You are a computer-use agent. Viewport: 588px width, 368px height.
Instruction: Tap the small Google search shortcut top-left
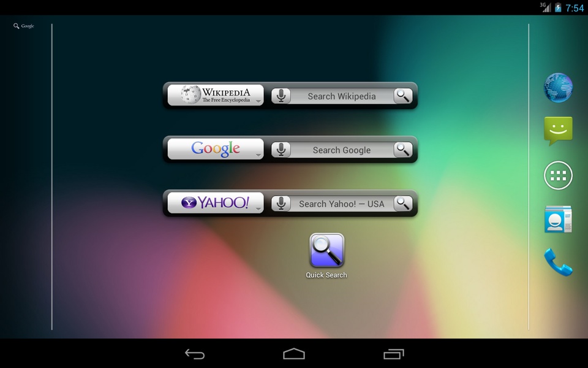point(24,26)
